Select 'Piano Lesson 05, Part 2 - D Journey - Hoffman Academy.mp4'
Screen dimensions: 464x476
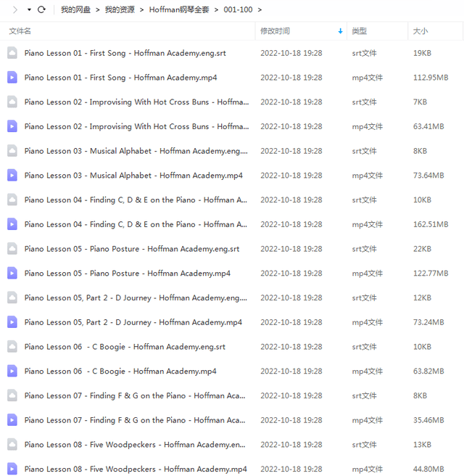click(x=133, y=322)
